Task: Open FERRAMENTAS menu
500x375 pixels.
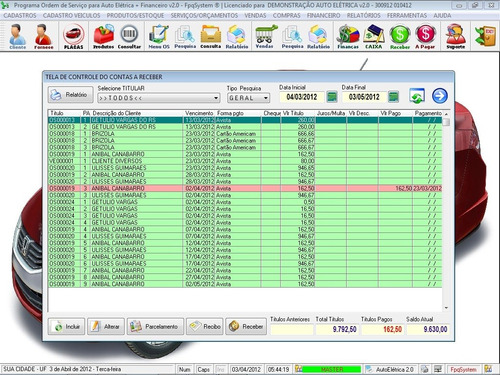Action: point(407,16)
